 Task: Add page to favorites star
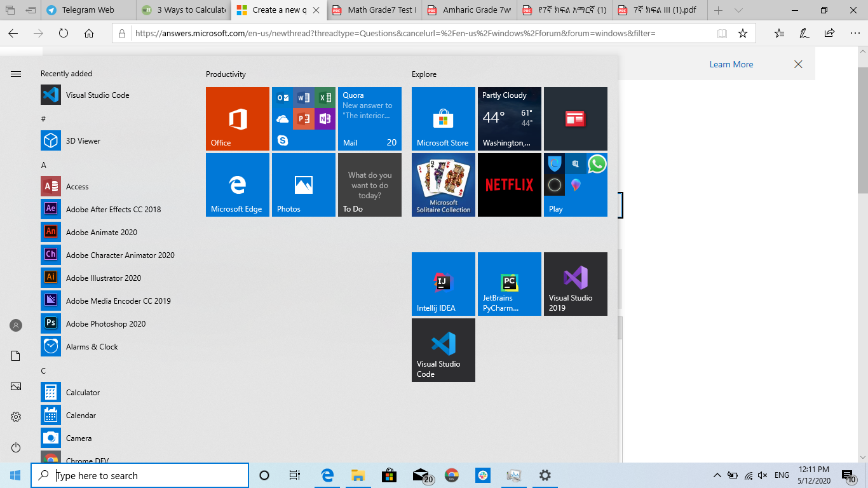coord(743,33)
